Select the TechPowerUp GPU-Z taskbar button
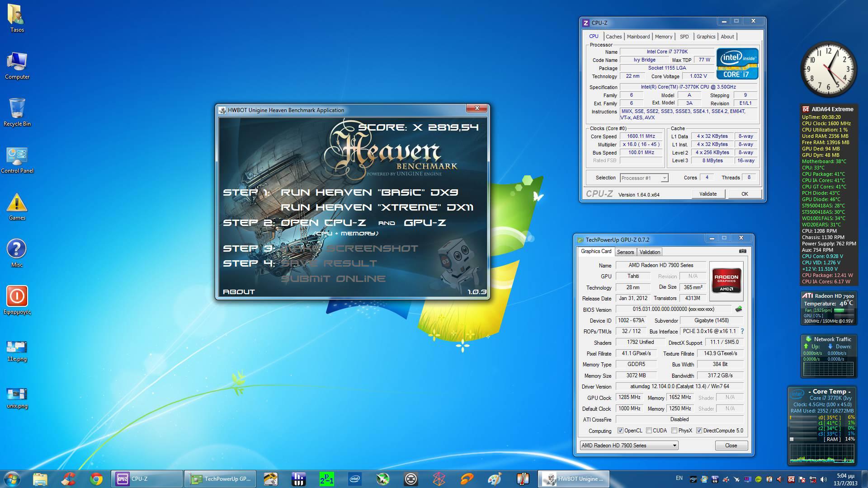The width and height of the screenshot is (868, 488). pyautogui.click(x=220, y=479)
